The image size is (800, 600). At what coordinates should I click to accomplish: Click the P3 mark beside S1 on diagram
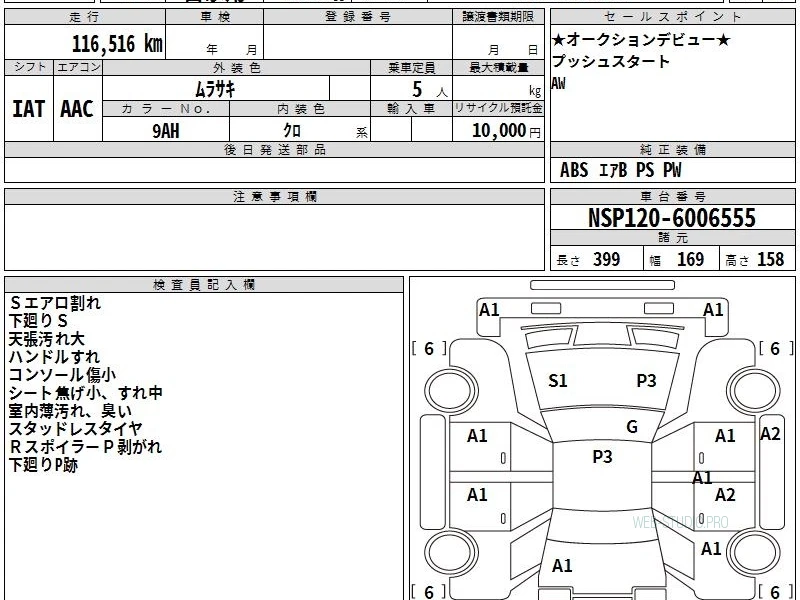[x=646, y=381]
